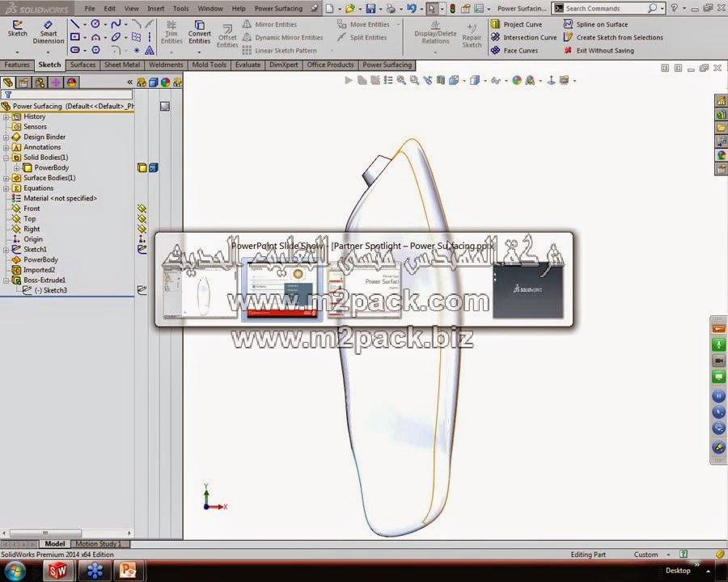
Task: Toggle the green microphone button
Action: [x=718, y=344]
